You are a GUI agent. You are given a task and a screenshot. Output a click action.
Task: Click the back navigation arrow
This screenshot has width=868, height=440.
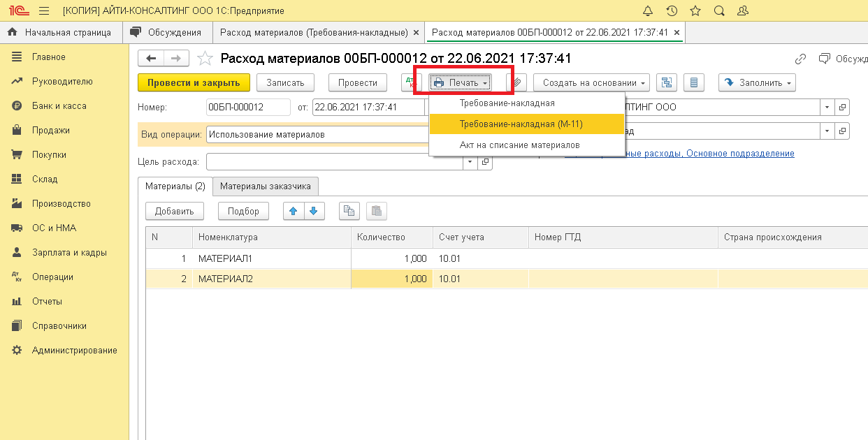point(151,59)
